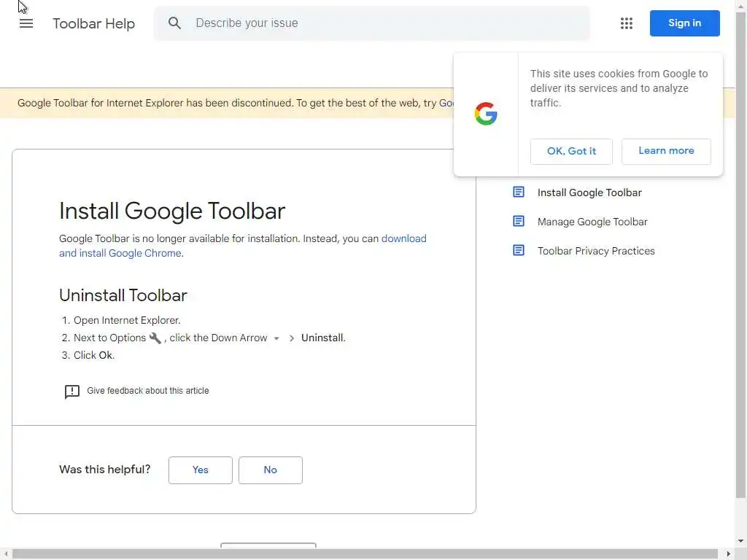Click Learn more about cookies
Viewport: 747px width, 560px height.
tap(666, 152)
